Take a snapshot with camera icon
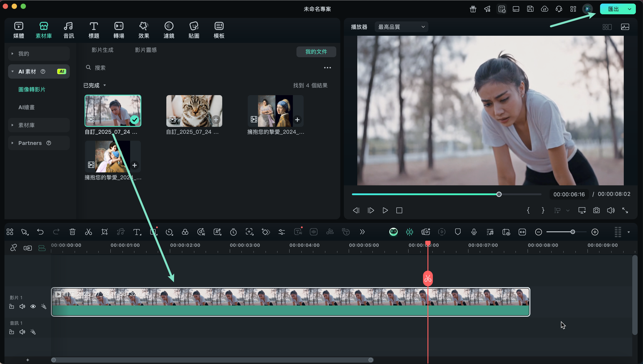This screenshot has height=364, width=643. [x=596, y=210]
